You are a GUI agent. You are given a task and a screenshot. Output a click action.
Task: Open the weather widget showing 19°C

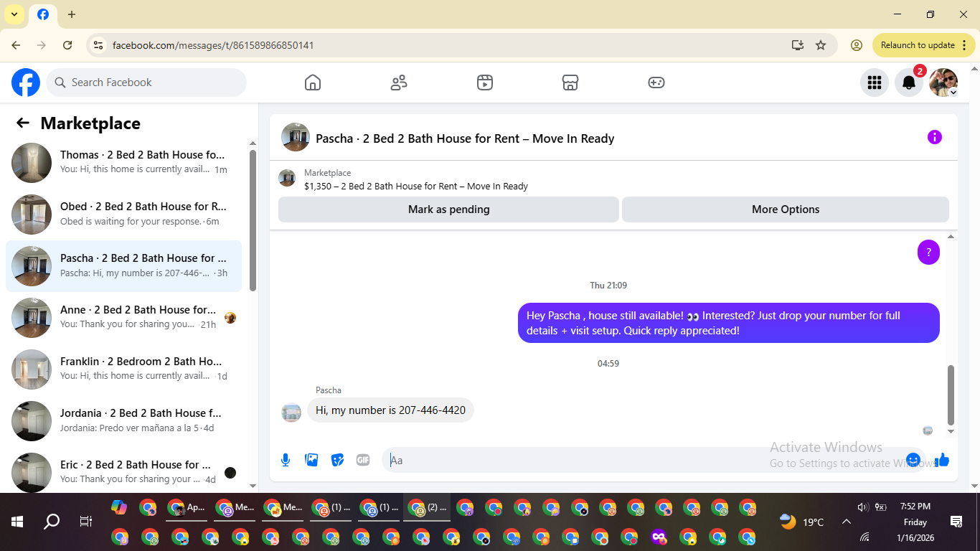point(801,522)
